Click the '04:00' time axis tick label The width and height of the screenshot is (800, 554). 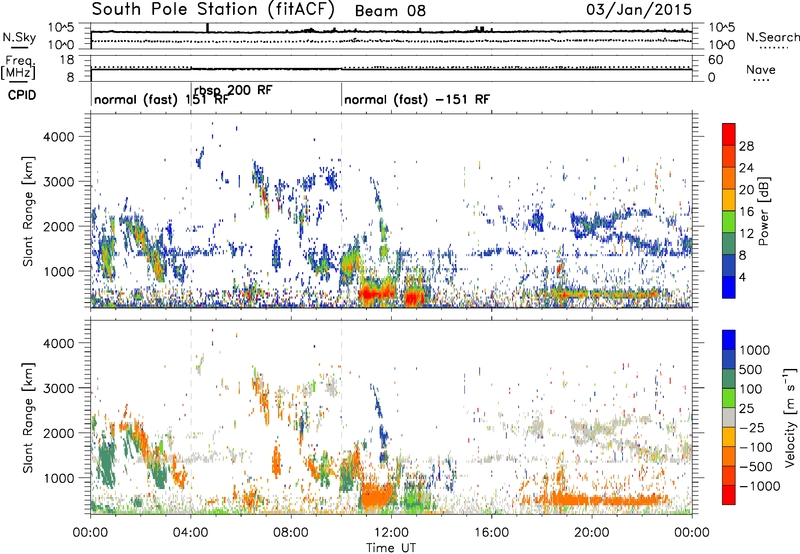click(x=191, y=533)
